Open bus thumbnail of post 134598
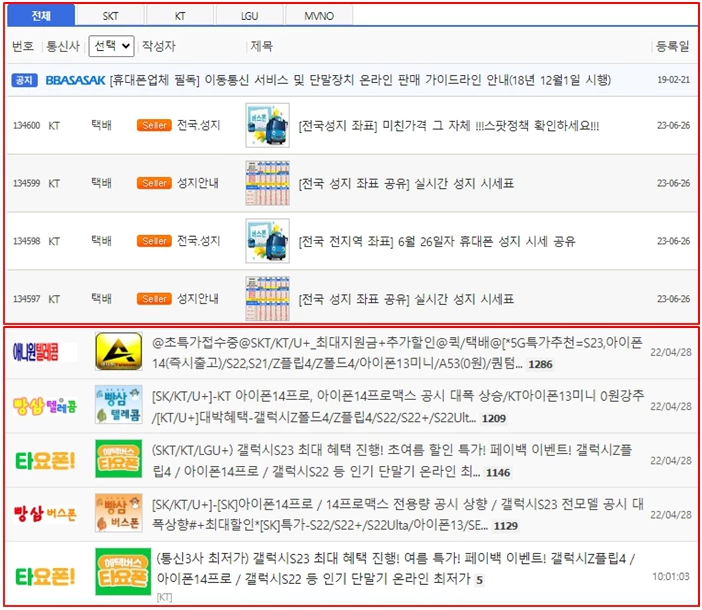The width and height of the screenshot is (702, 610). coord(267,241)
